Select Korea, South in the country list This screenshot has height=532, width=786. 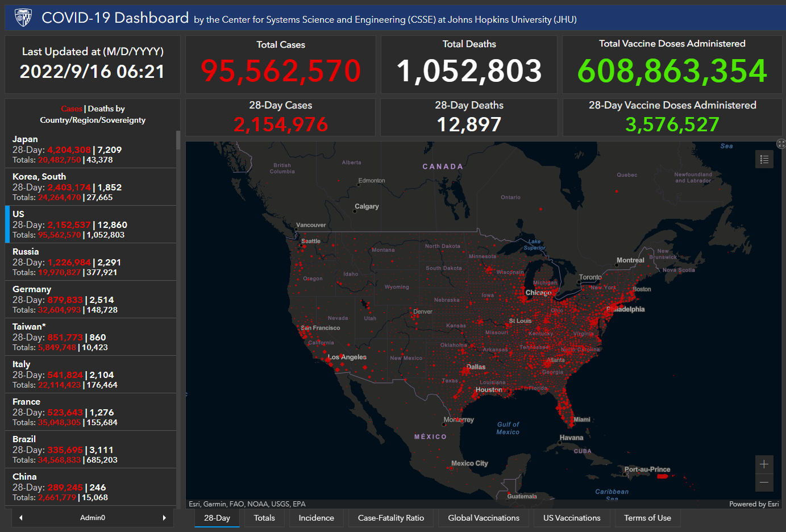[x=91, y=187]
